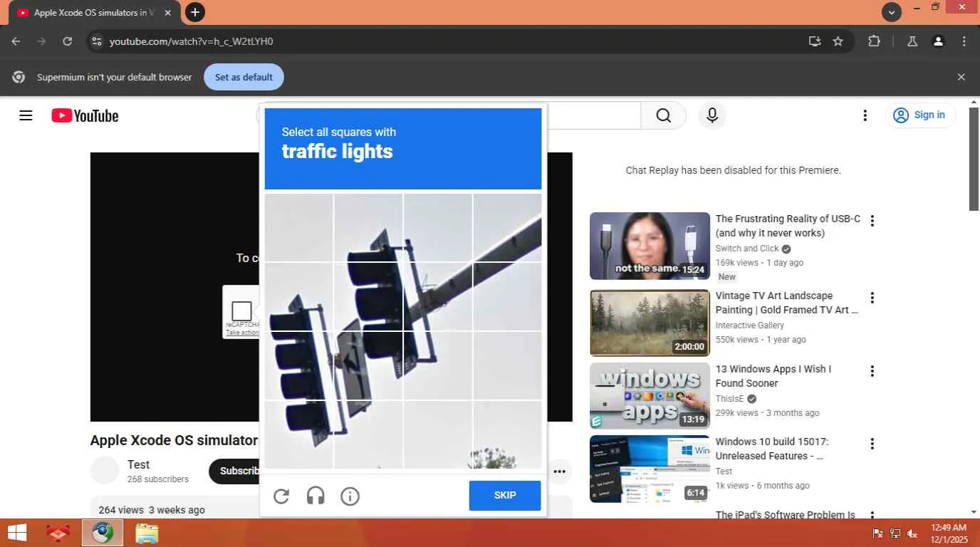980x547 pixels.
Task: Open the taskbar clock showing 12:49 AM
Action: [x=949, y=533]
